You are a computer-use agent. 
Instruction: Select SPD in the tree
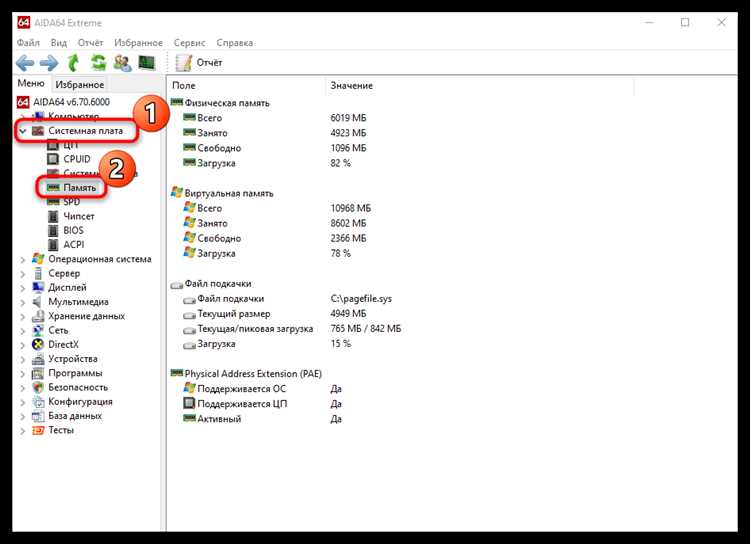pyautogui.click(x=71, y=202)
